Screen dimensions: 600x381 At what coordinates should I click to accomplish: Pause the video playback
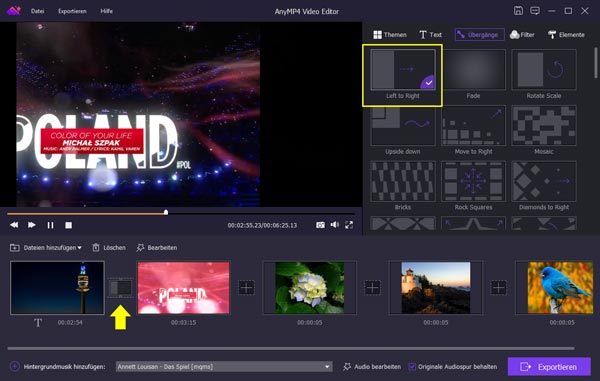coord(50,225)
